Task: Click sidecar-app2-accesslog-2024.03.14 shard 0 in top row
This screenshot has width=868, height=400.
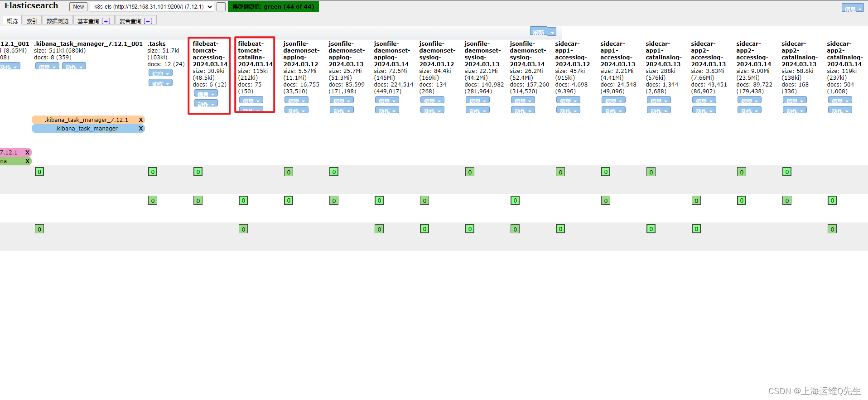Action: pyautogui.click(x=742, y=172)
